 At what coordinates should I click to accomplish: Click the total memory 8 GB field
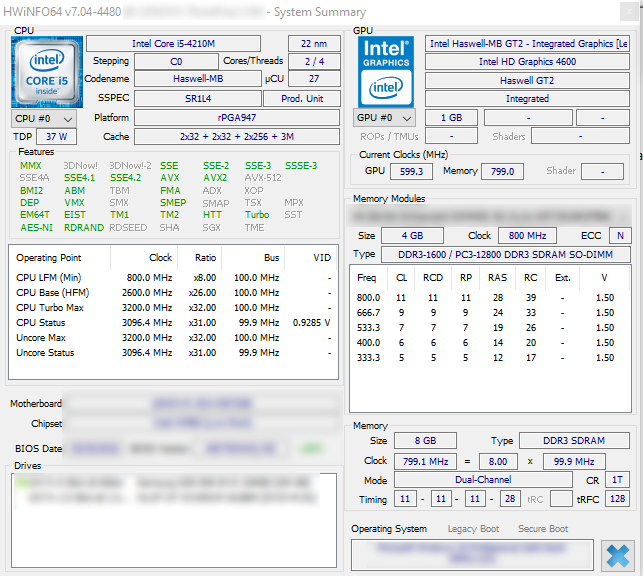coord(425,440)
